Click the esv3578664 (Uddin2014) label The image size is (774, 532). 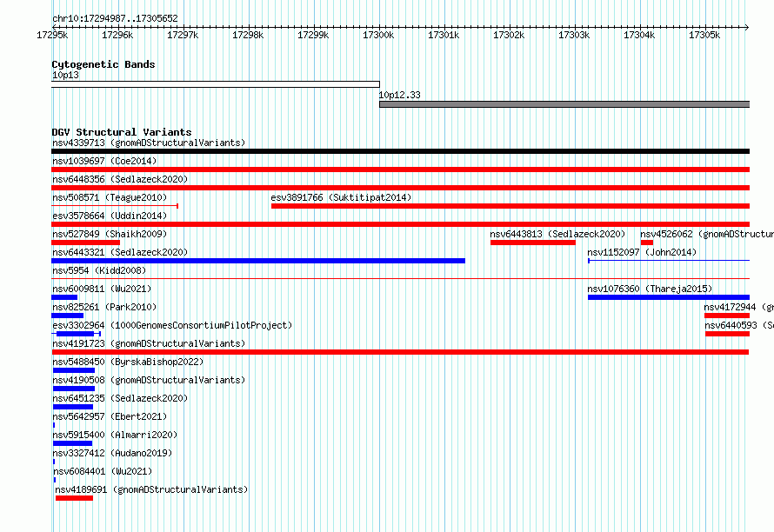pos(110,216)
